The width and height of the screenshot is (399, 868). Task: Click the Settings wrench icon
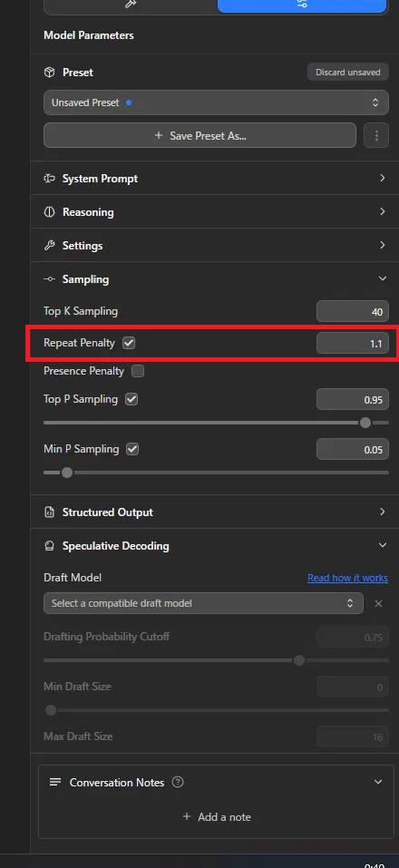pos(49,245)
